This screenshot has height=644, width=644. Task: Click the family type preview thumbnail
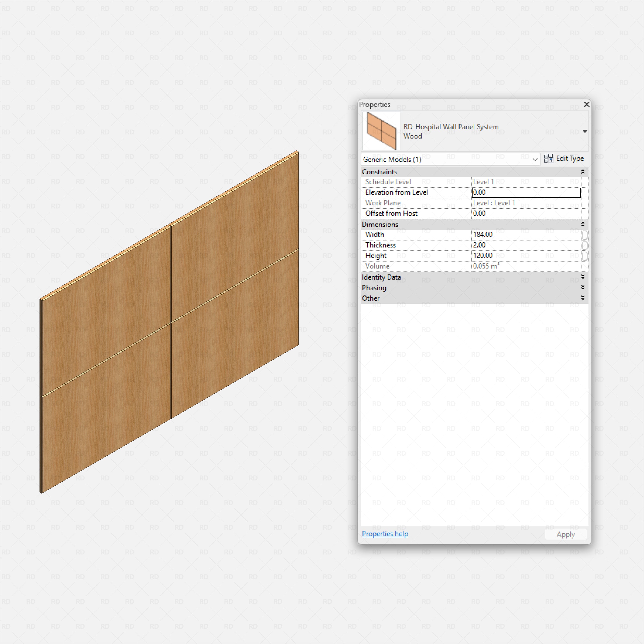tap(381, 131)
